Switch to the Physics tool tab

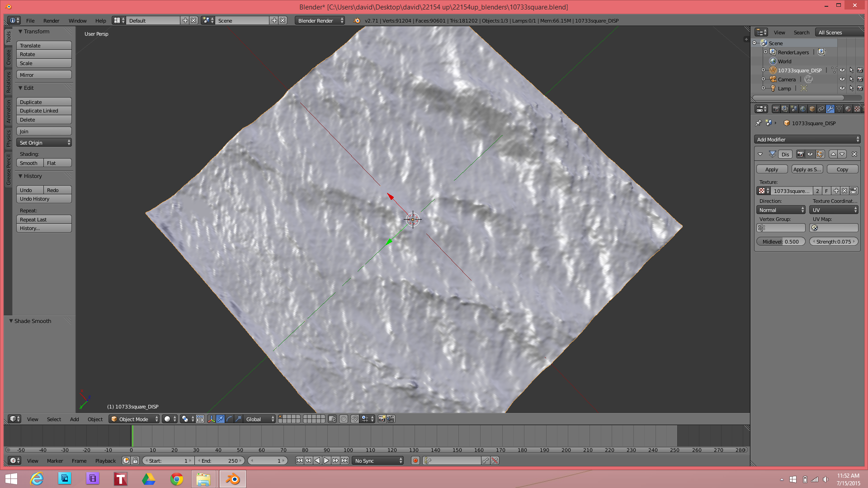(x=8, y=138)
